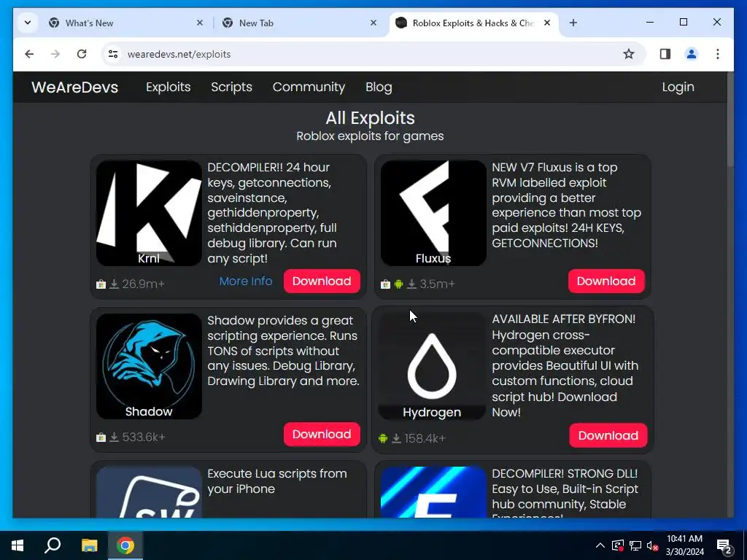The width and height of the screenshot is (747, 560).
Task: Download the Hydrogen exploit
Action: 608,435
